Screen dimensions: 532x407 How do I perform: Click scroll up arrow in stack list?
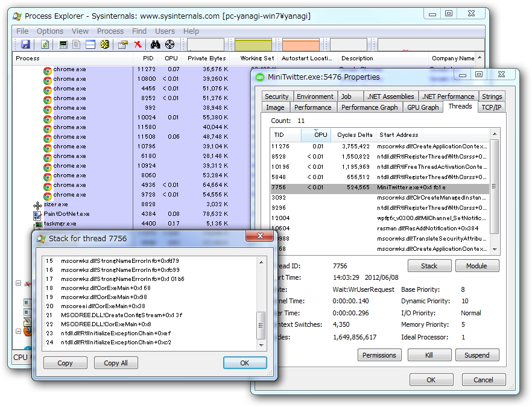(x=261, y=262)
